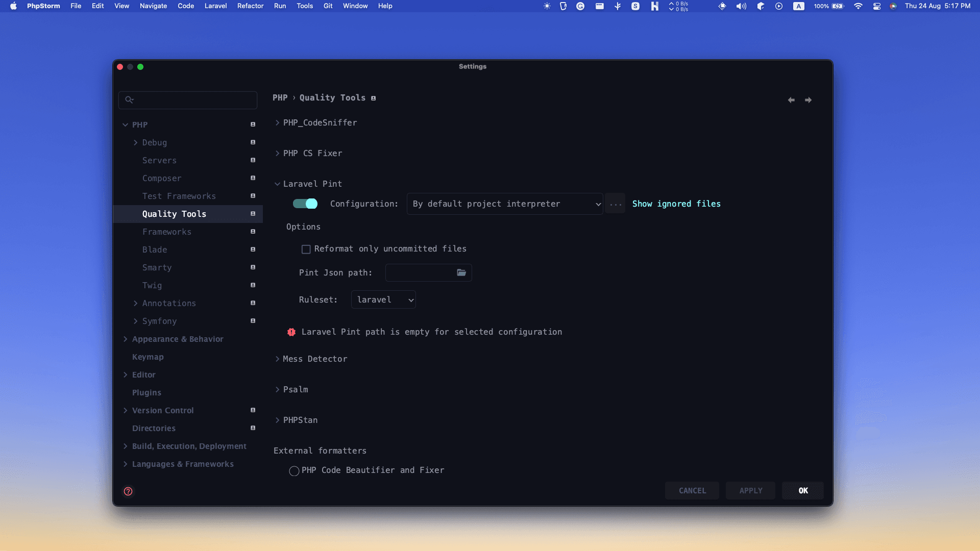
Task: Open the Refactor menu
Action: tap(250, 6)
